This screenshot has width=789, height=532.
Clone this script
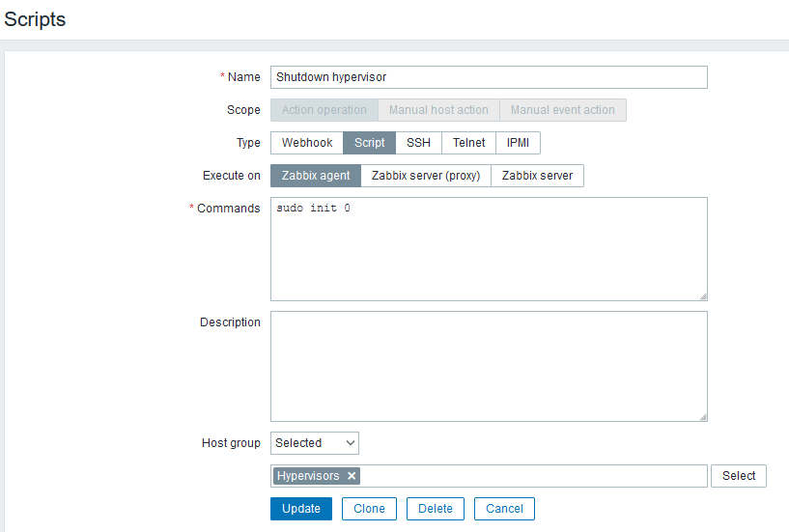[369, 509]
